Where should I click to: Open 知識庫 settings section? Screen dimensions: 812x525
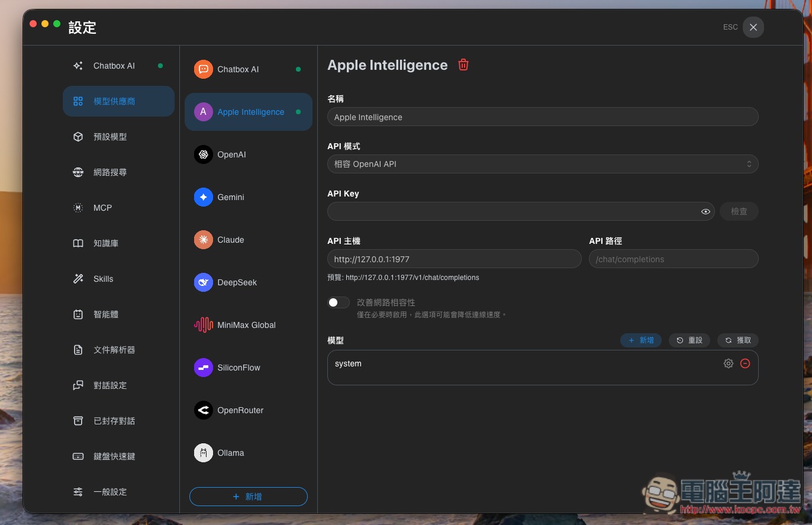(118, 243)
